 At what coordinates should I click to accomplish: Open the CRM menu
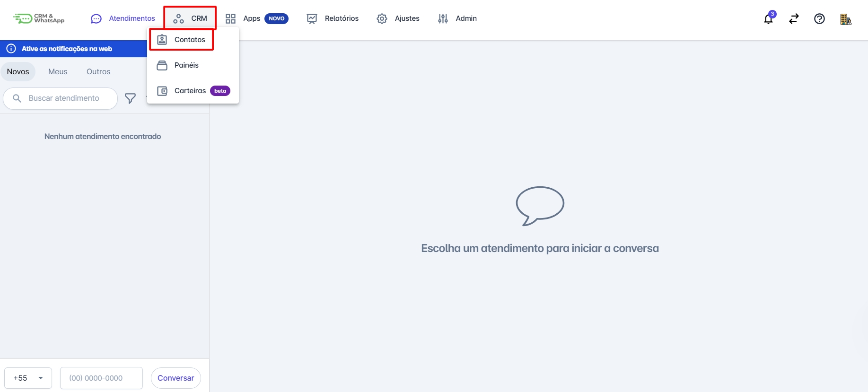click(x=190, y=18)
